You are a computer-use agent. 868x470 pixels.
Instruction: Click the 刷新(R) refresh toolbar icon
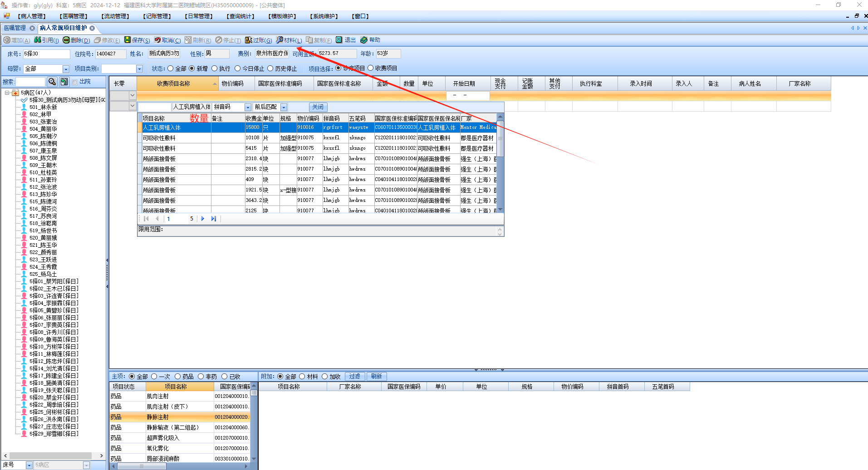click(188, 40)
